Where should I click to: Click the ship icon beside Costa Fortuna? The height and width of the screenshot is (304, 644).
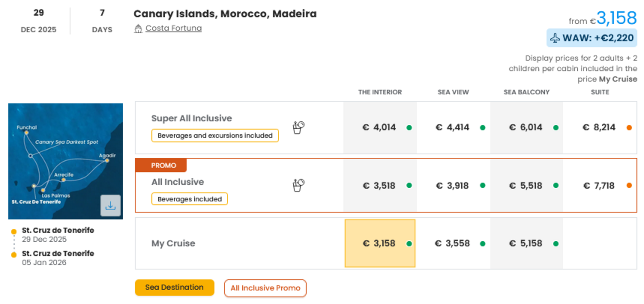click(138, 28)
